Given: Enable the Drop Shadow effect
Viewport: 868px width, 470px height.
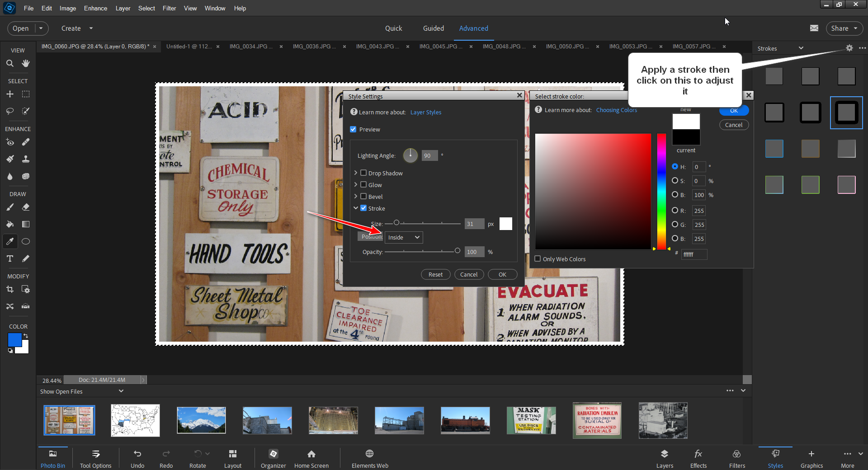Looking at the screenshot, I should click(x=363, y=173).
